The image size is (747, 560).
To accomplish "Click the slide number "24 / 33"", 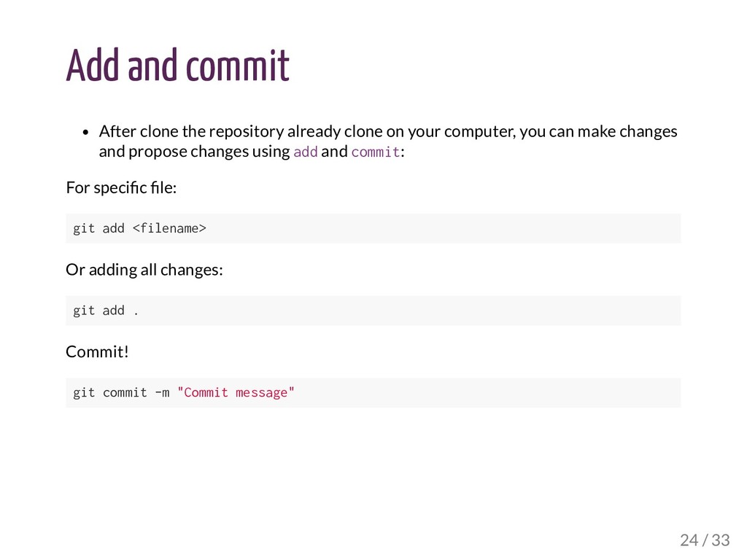I will 704,540.
